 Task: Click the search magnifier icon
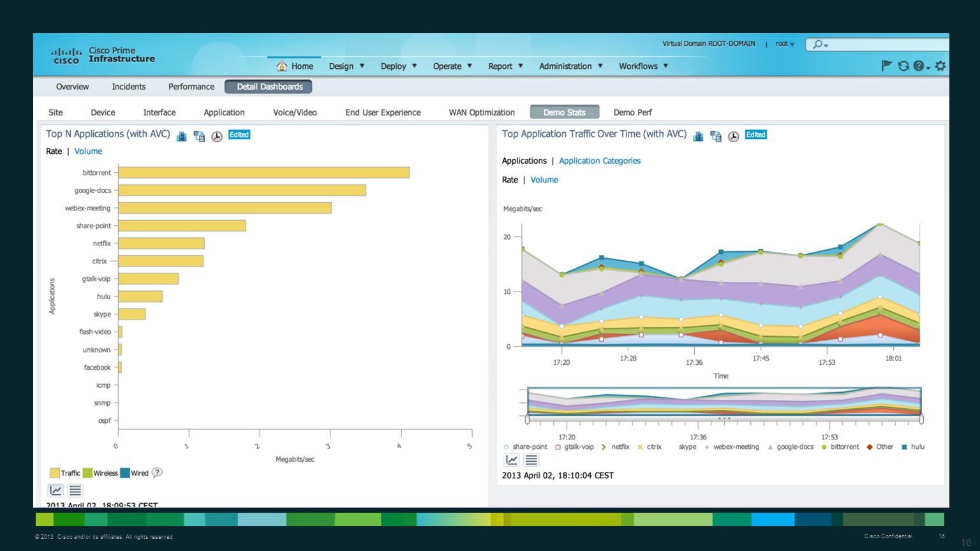tap(818, 45)
